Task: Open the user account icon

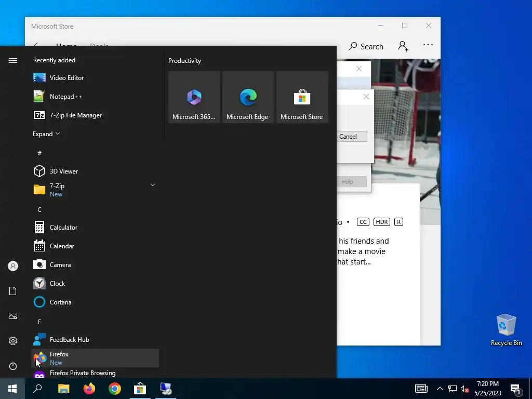Action: click(13, 266)
